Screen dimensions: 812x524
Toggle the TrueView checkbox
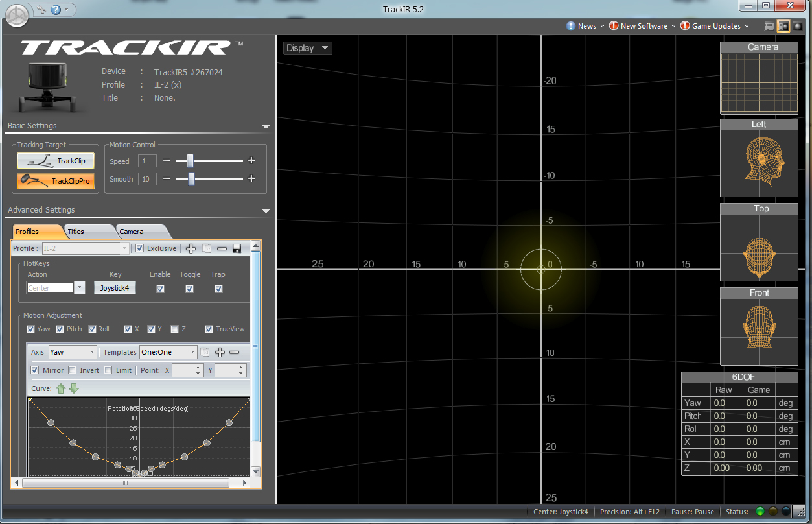[209, 329]
